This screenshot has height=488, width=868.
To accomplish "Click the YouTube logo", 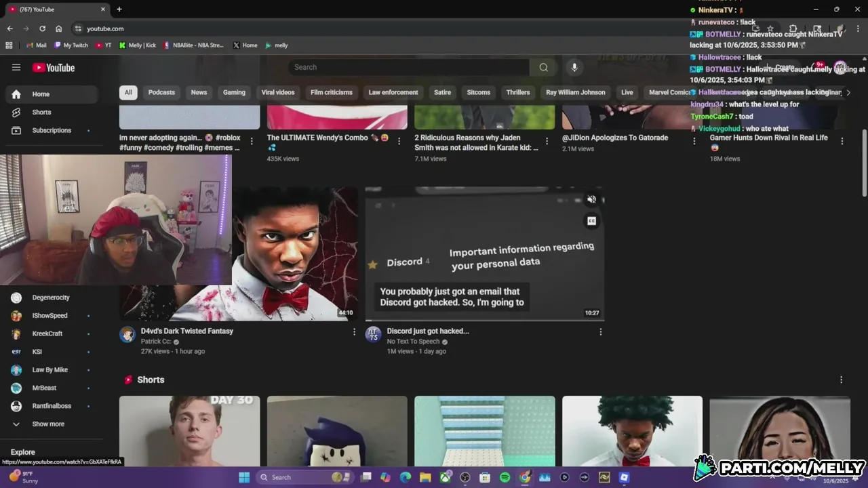I will tap(54, 68).
